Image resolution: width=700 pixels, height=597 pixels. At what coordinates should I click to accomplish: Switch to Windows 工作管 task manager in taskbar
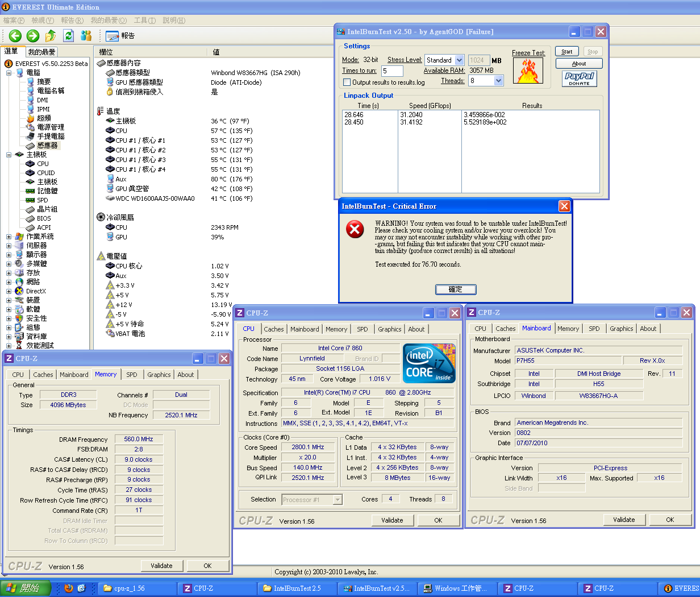click(x=457, y=588)
